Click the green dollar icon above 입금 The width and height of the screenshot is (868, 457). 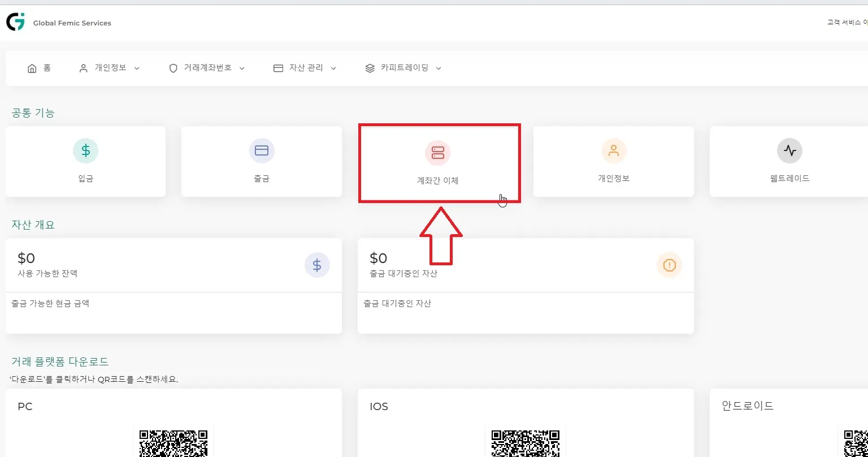coord(85,150)
